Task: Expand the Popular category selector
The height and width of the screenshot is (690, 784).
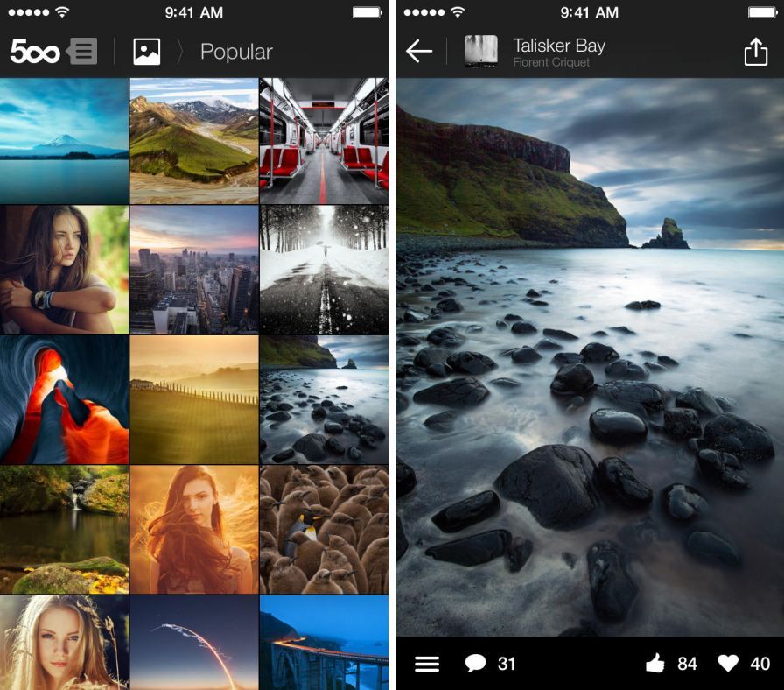Action: [x=236, y=52]
